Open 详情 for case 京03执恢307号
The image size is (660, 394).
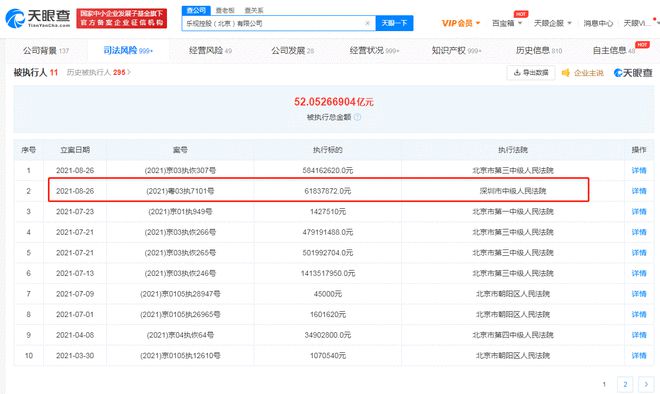(639, 170)
